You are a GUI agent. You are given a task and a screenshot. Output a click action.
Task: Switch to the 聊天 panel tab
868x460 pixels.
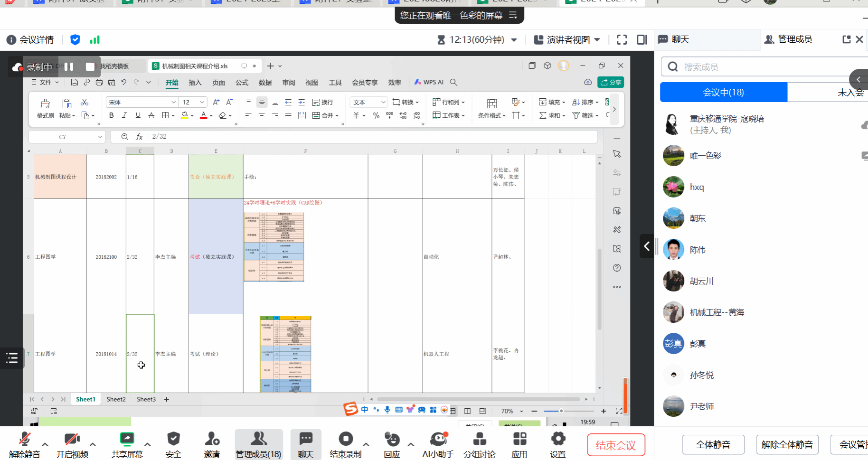pyautogui.click(x=679, y=39)
